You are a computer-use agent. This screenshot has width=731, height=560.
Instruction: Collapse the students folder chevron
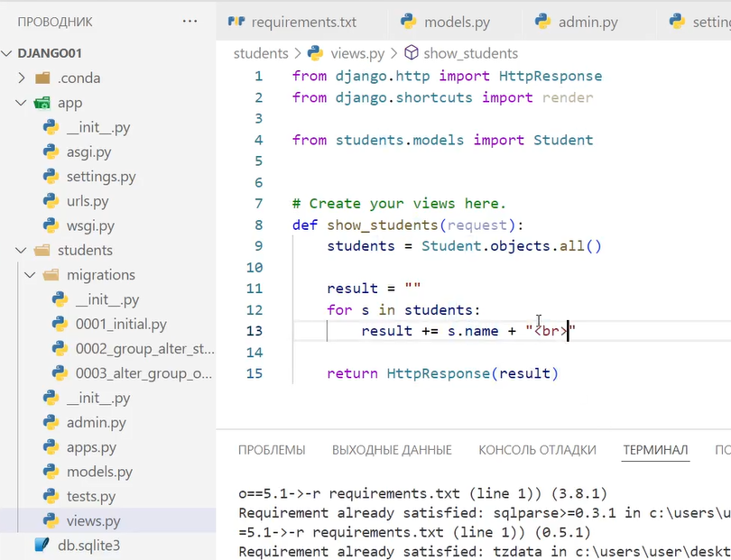click(x=23, y=251)
